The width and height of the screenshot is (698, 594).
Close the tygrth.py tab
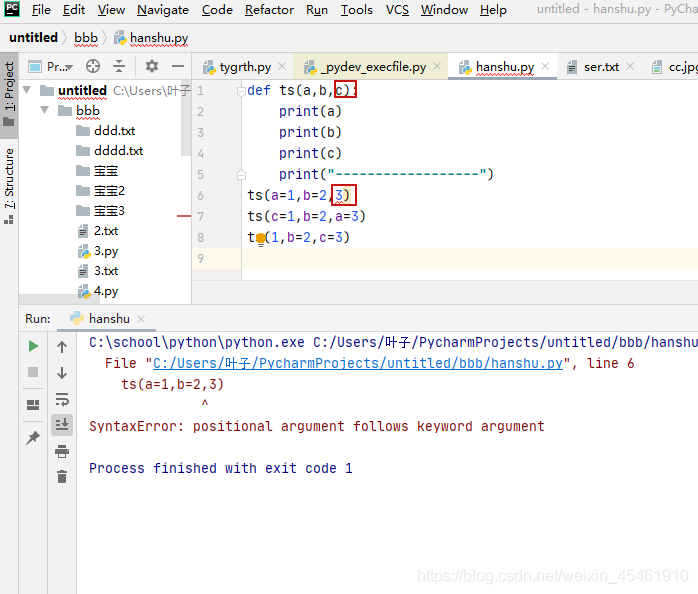click(282, 66)
